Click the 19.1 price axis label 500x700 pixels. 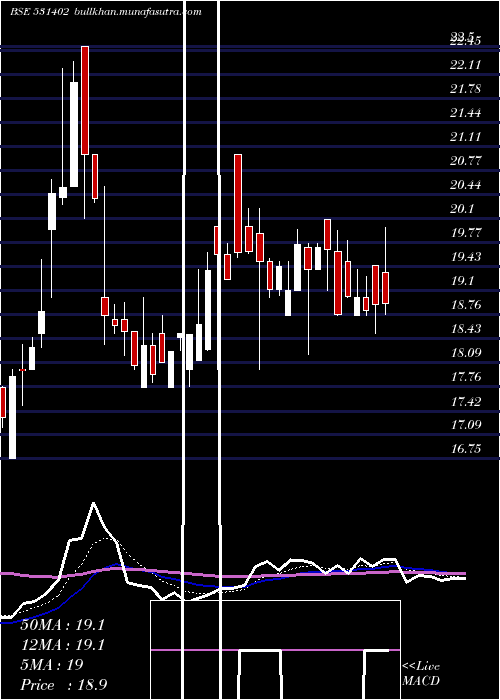pyautogui.click(x=462, y=281)
